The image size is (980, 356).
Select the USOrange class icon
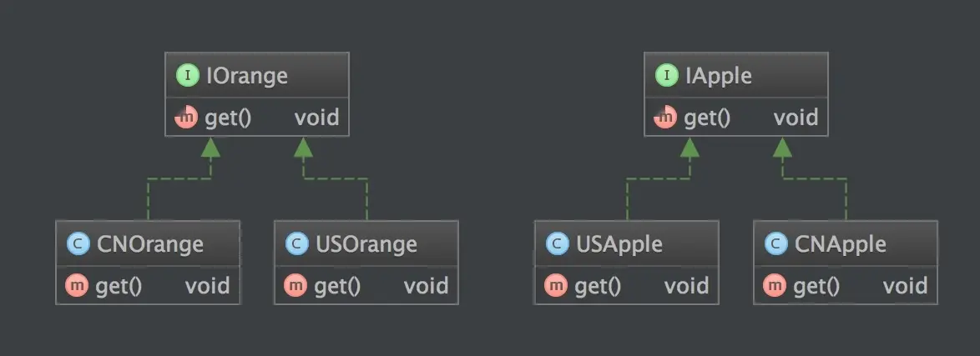[x=296, y=244]
